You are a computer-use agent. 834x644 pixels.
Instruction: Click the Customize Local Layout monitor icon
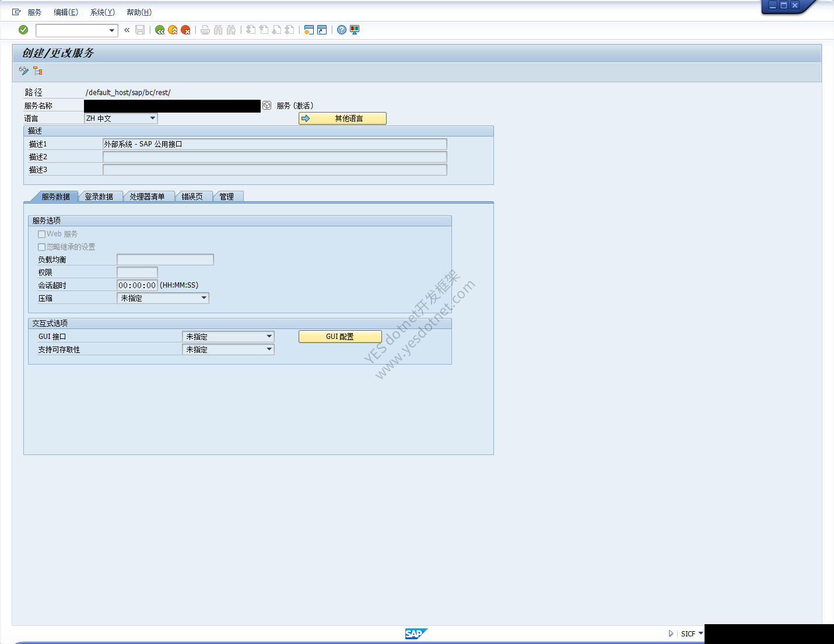click(x=355, y=30)
